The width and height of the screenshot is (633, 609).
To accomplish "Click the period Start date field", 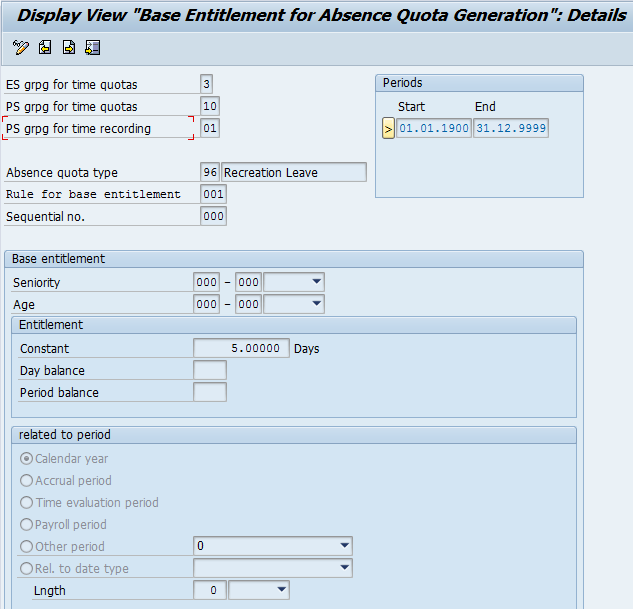I will [x=434, y=128].
